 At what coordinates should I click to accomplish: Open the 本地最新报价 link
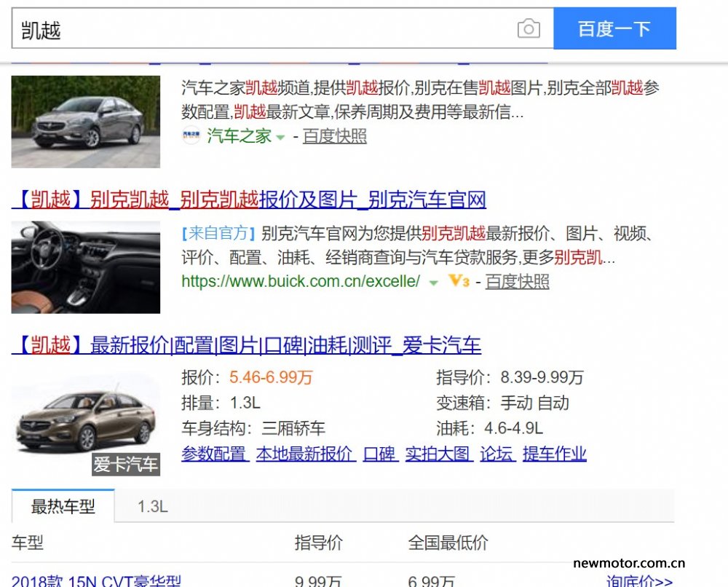pyautogui.click(x=306, y=453)
